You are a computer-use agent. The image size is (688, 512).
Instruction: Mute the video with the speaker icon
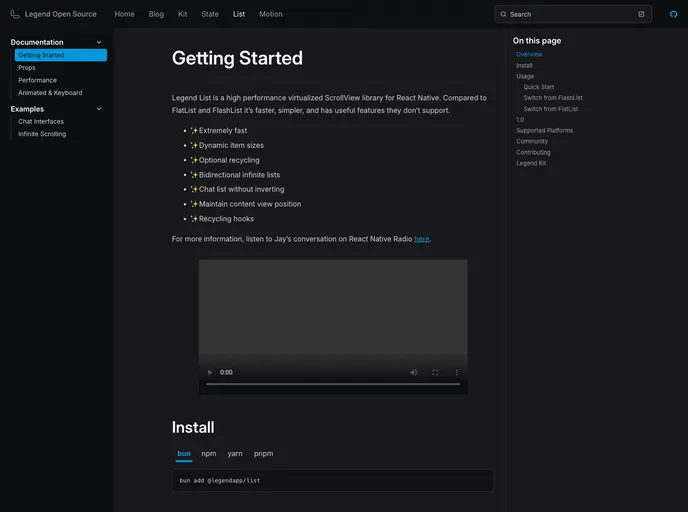pyautogui.click(x=413, y=372)
